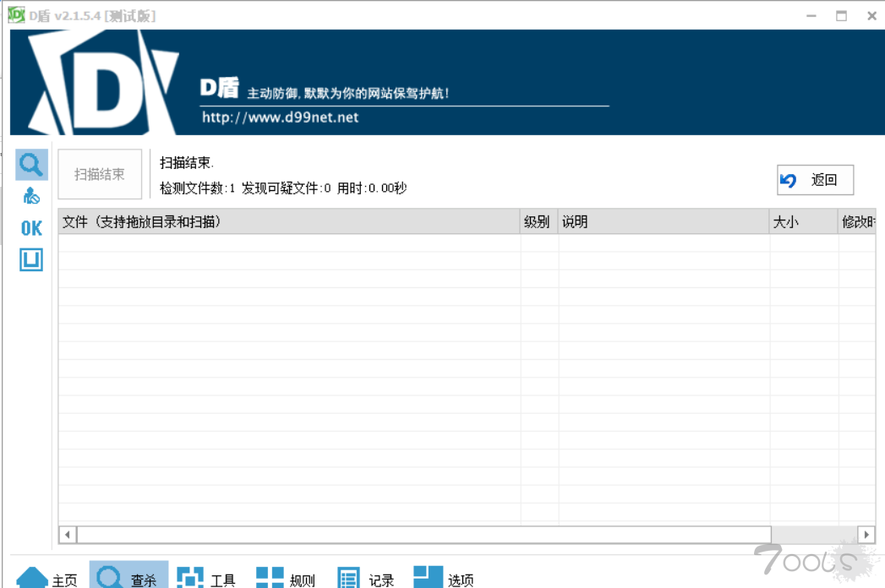Click horizontal scrollbar left arrow

[68, 535]
